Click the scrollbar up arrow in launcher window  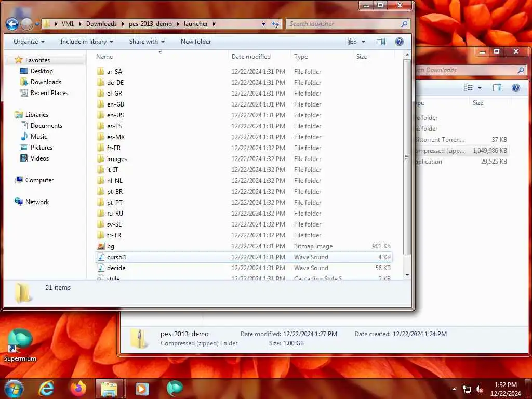click(x=407, y=55)
